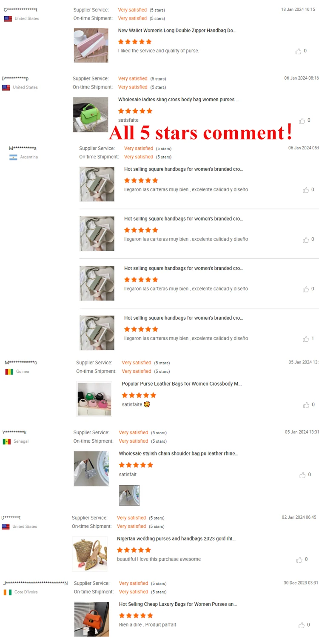Open "Popular Purse Leather Bags for Women Crossbody" link
This screenshot has width=319, height=644.
(x=182, y=384)
